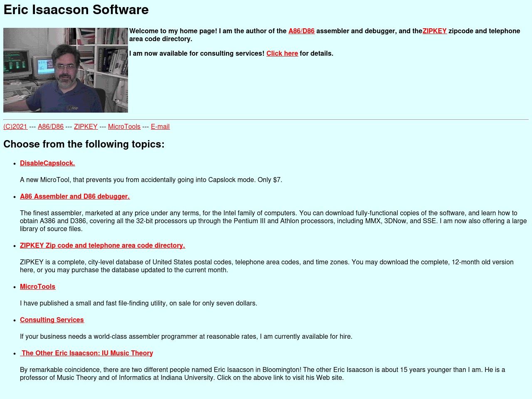Go to A86/D86 in navigation bar

[51, 127]
